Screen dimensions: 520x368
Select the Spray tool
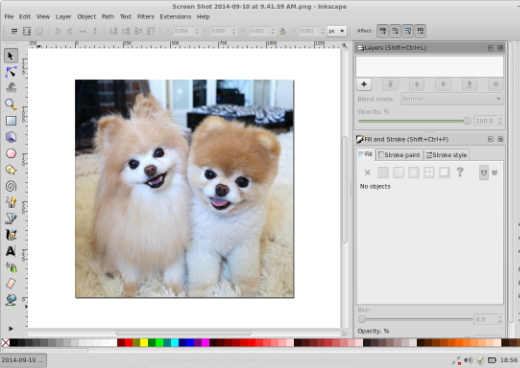point(11,267)
